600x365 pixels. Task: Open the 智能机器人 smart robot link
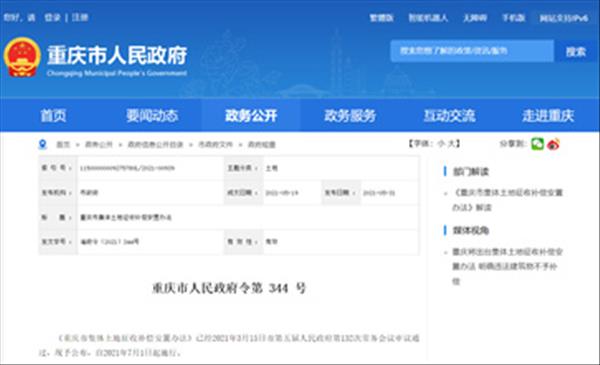tap(428, 18)
